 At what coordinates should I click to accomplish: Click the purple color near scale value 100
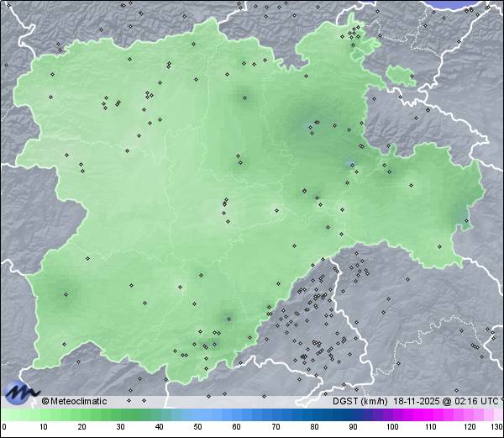tap(391, 415)
